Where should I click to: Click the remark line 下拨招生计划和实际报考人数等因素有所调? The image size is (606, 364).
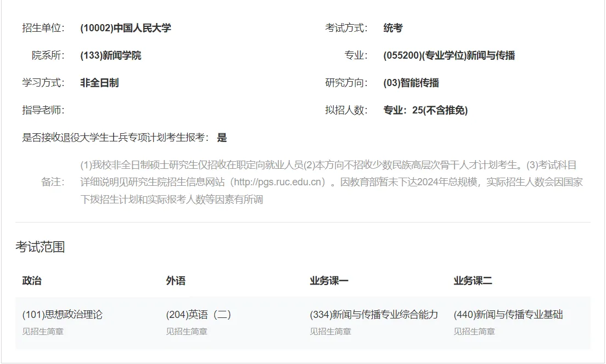(x=172, y=200)
